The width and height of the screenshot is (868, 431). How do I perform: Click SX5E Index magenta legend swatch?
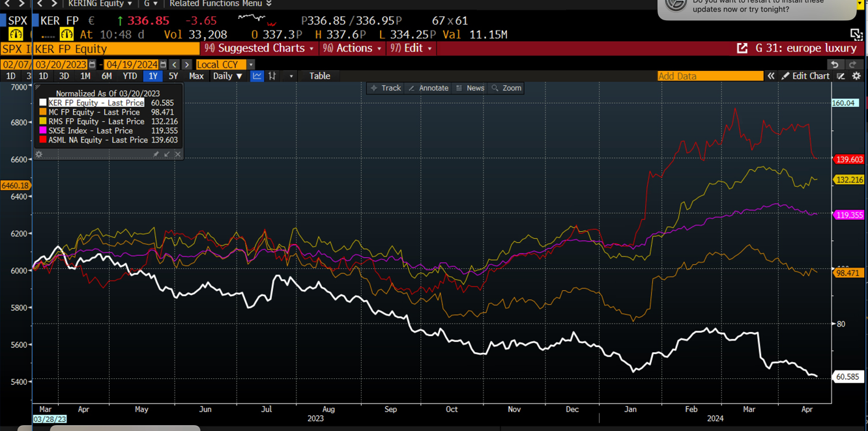43,130
